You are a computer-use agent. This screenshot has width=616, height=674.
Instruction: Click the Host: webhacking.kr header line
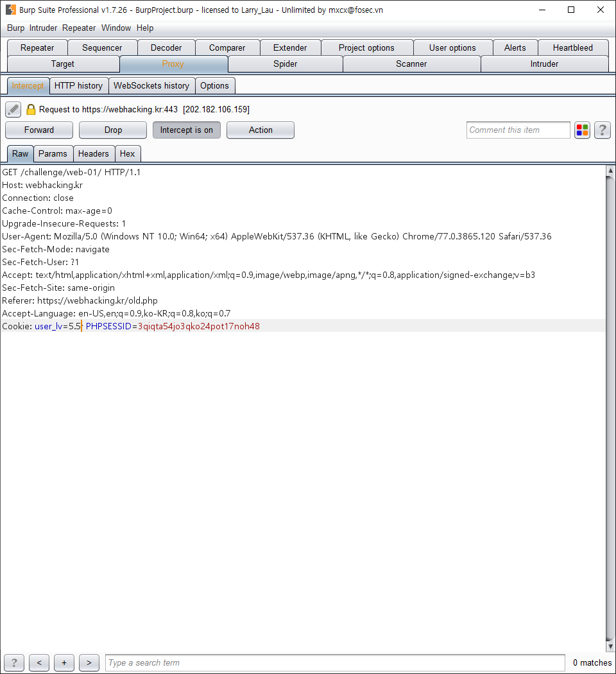click(x=42, y=185)
